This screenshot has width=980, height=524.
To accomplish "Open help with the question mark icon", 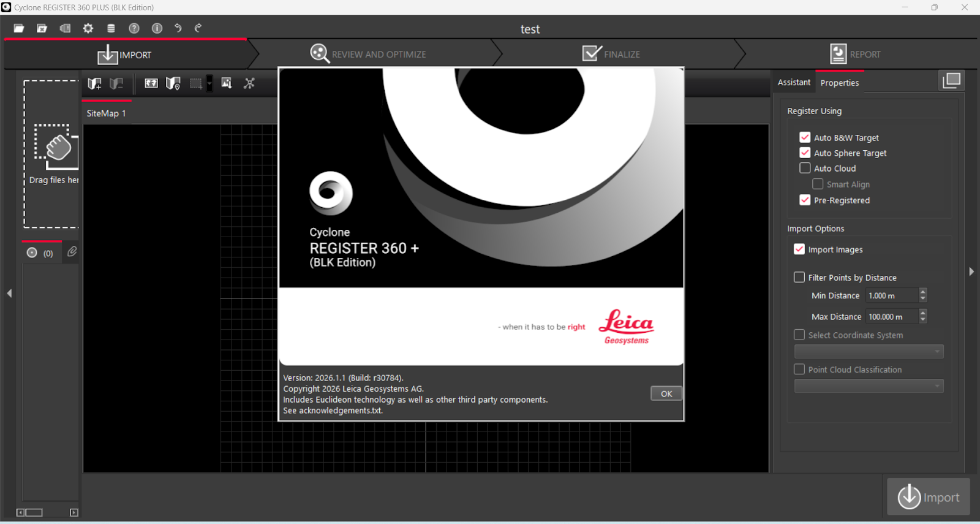I will (x=134, y=28).
